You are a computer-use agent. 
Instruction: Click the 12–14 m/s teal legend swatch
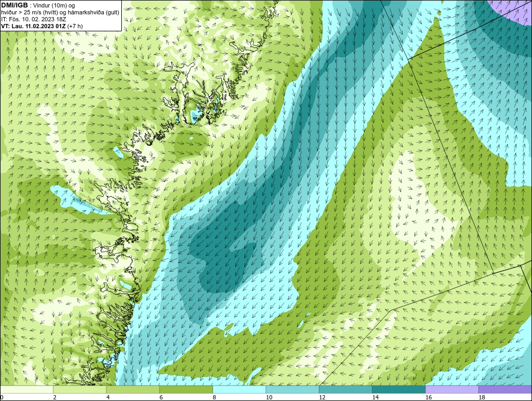345,389
